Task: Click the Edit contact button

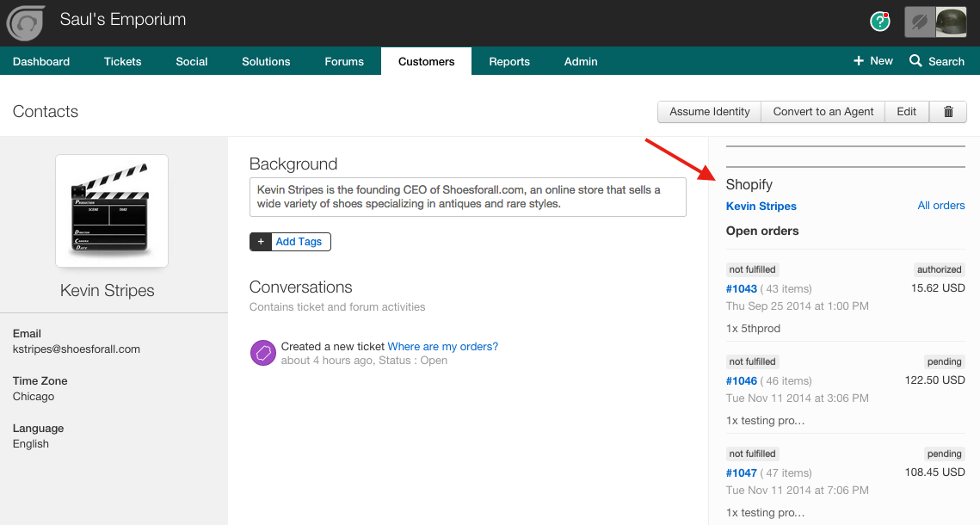Action: tap(906, 112)
